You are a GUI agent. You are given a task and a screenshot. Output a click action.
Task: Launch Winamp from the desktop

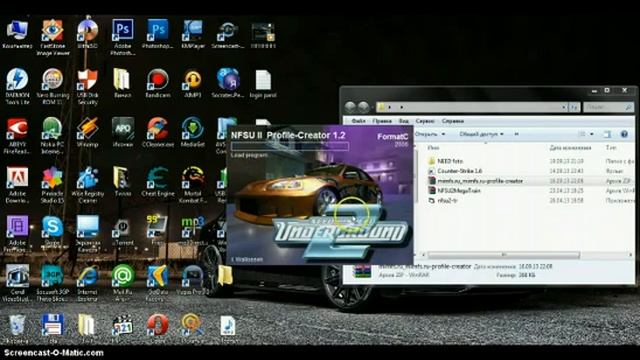click(87, 133)
